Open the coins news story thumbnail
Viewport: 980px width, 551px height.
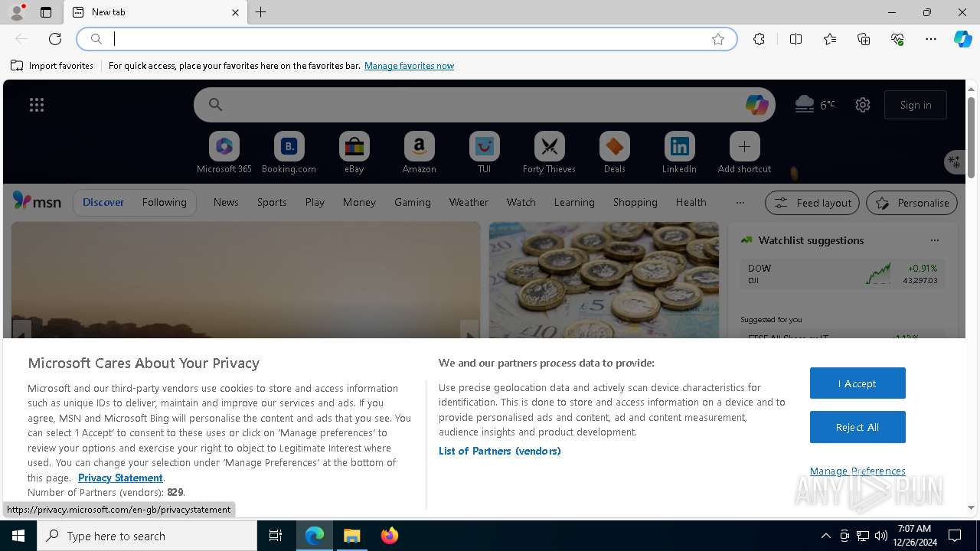[x=604, y=280]
